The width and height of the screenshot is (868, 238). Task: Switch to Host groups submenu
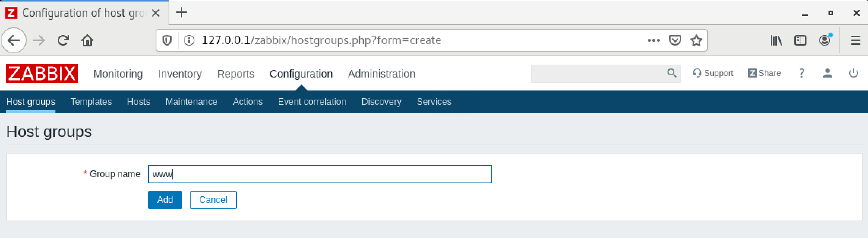tap(31, 102)
